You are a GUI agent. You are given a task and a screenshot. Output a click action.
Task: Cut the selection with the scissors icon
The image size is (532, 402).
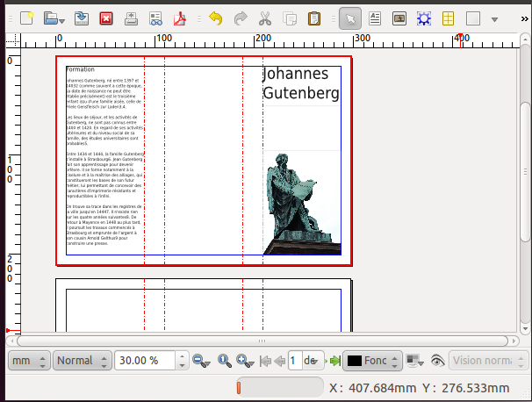tap(265, 18)
